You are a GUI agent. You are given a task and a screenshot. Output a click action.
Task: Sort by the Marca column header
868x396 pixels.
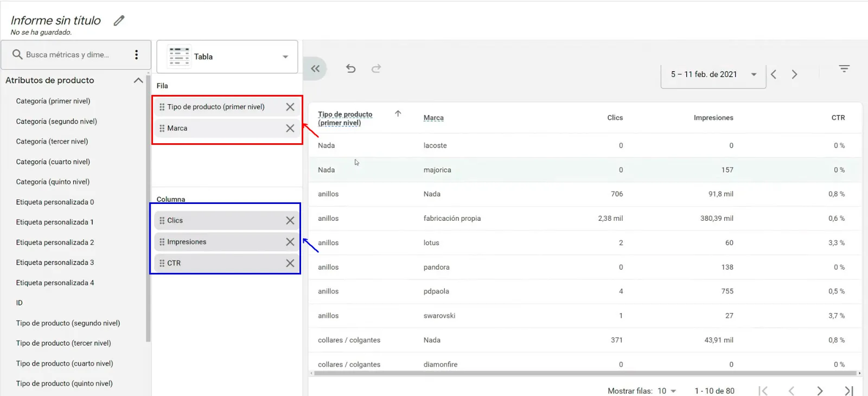[433, 118]
